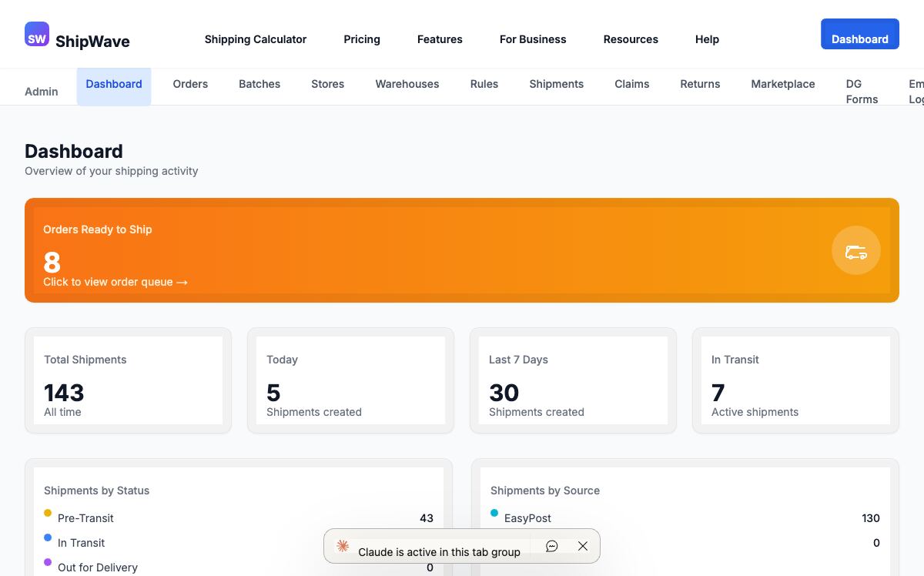Click the delivery truck icon in orange banner
924x576 pixels.
pos(856,250)
